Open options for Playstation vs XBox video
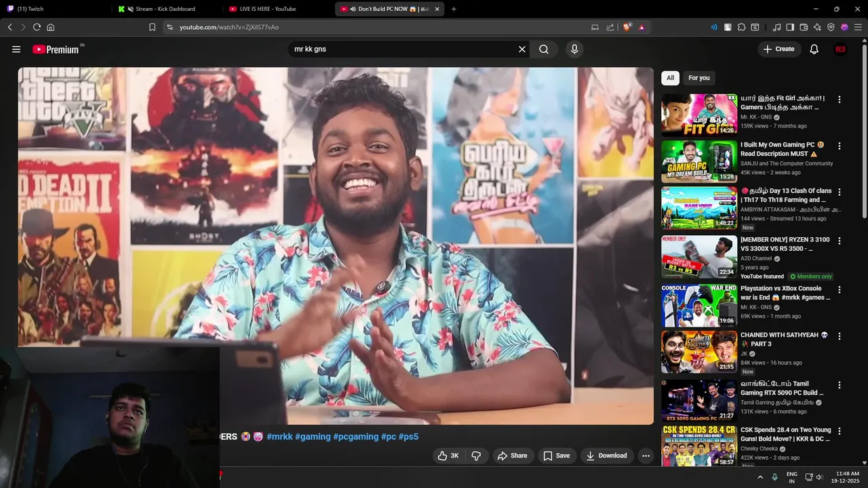Screen dimensions: 868x488 [x=840, y=289]
